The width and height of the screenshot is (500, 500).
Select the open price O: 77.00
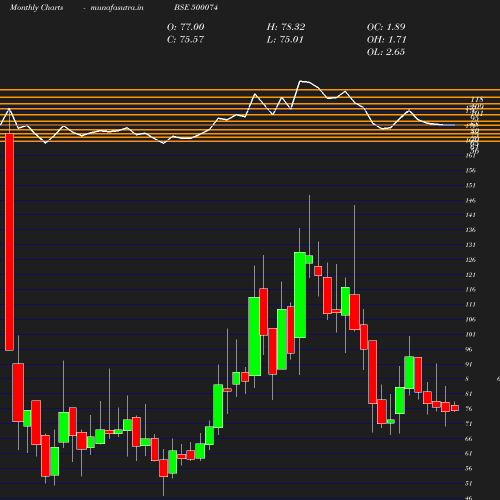click(185, 27)
